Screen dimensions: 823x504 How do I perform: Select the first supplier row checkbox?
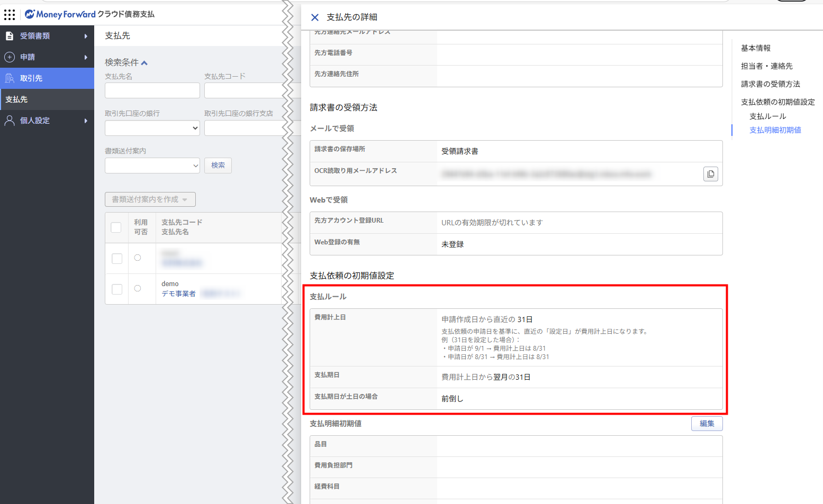117,259
